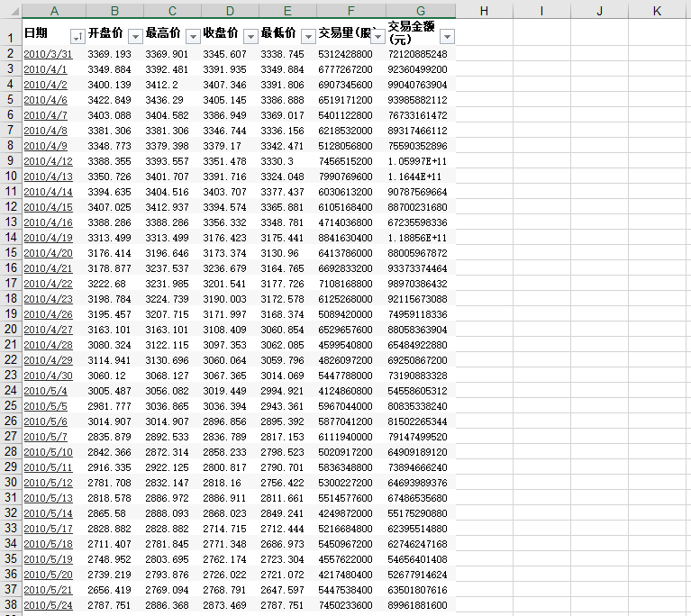The width and height of the screenshot is (691, 616).
Task: Click the volume cell 8841630400
Action: click(x=346, y=238)
